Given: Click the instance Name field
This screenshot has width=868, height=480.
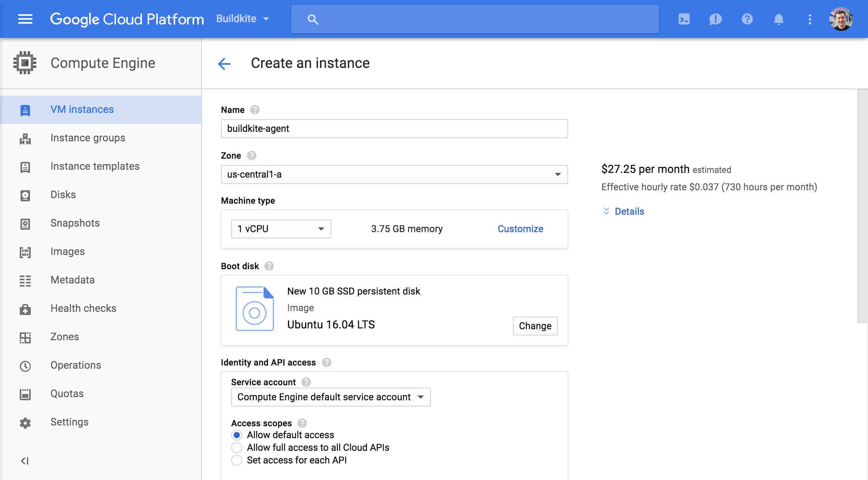Looking at the screenshot, I should [394, 129].
